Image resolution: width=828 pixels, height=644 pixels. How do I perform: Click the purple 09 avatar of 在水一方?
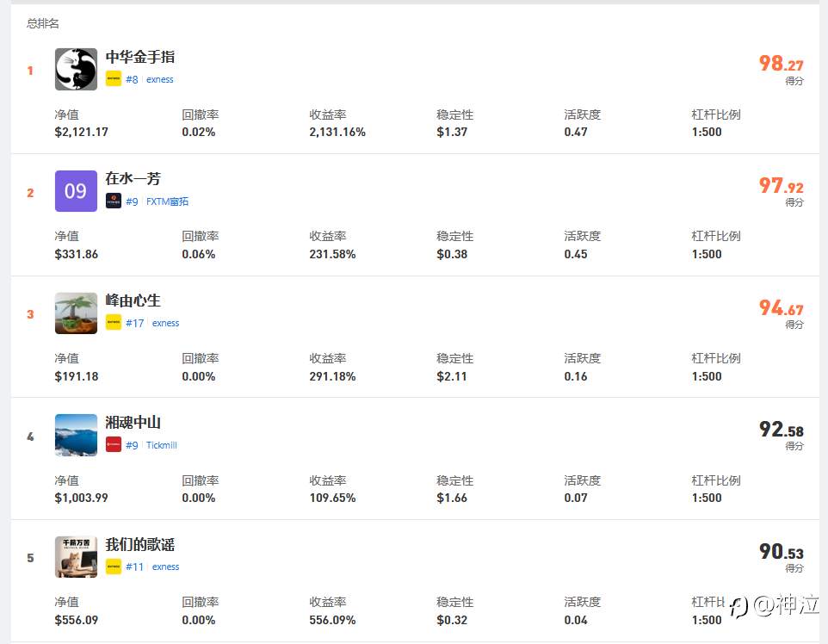[76, 191]
